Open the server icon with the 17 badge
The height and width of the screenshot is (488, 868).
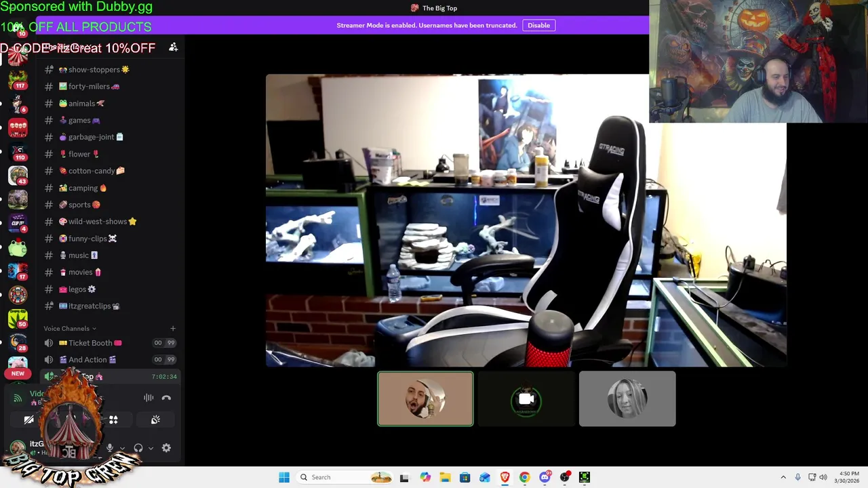point(18,271)
